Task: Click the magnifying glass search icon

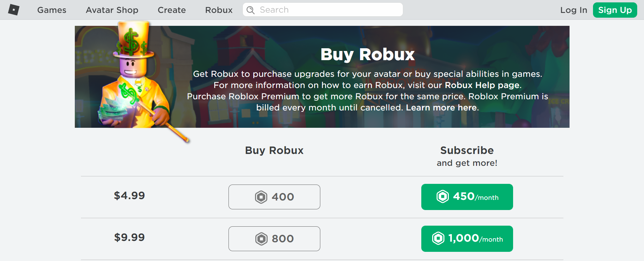Action: pyautogui.click(x=251, y=10)
